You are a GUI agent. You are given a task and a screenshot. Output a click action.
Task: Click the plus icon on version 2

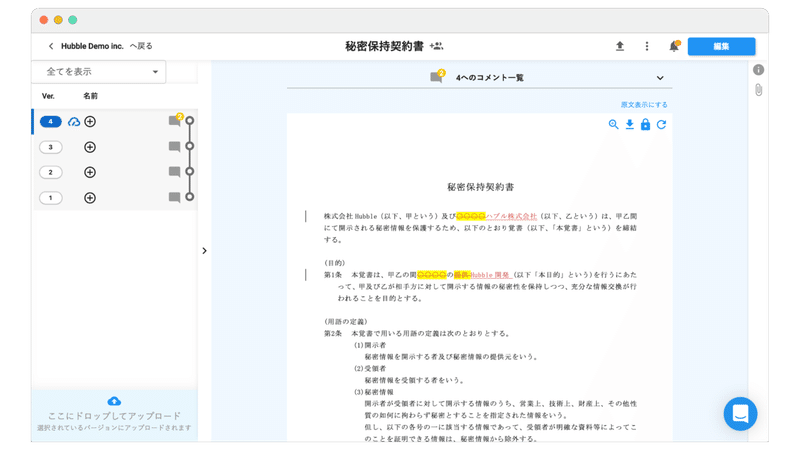coord(90,172)
